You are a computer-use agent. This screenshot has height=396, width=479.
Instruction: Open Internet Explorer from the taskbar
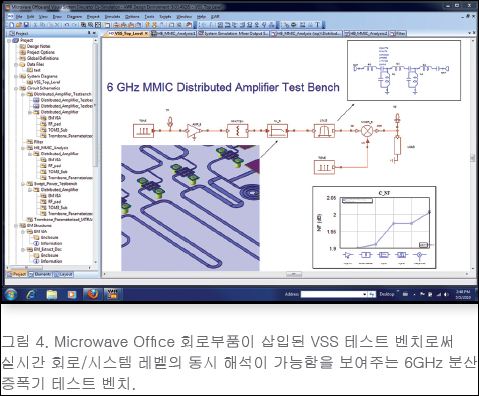(31, 294)
